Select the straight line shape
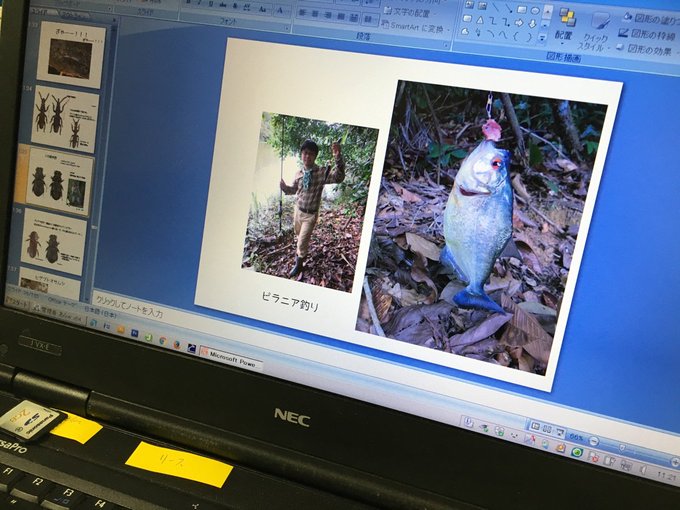Screen dimensions: 680x510 495,7
